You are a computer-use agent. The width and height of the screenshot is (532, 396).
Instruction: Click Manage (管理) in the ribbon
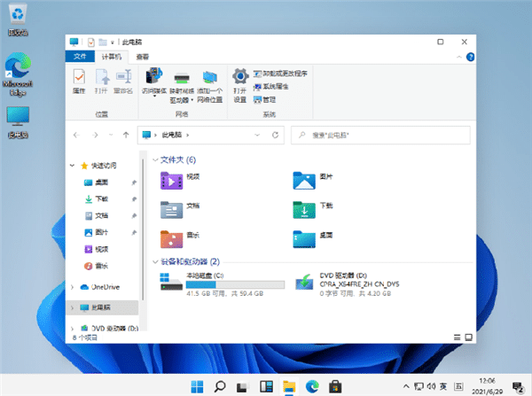pos(264,100)
